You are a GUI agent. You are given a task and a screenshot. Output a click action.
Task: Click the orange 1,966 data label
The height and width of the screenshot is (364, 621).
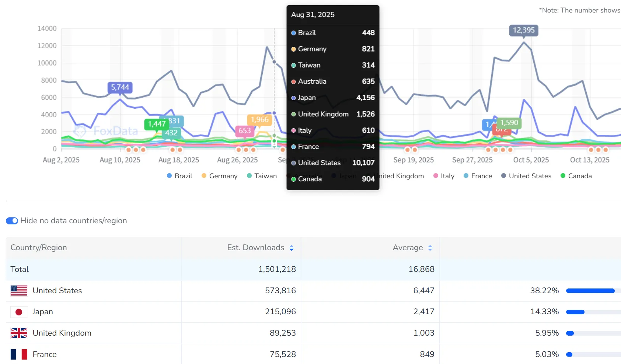pyautogui.click(x=259, y=120)
